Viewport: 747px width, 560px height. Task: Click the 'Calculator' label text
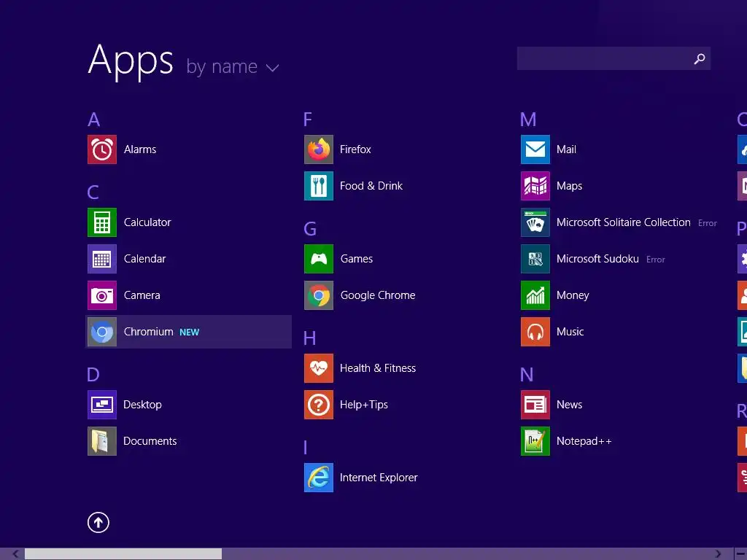(147, 222)
